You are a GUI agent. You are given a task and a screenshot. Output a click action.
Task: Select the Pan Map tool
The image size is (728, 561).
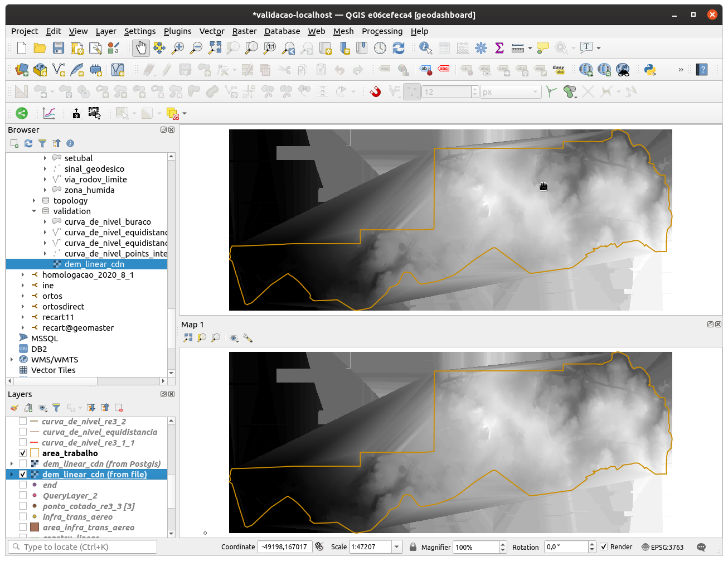tap(140, 48)
